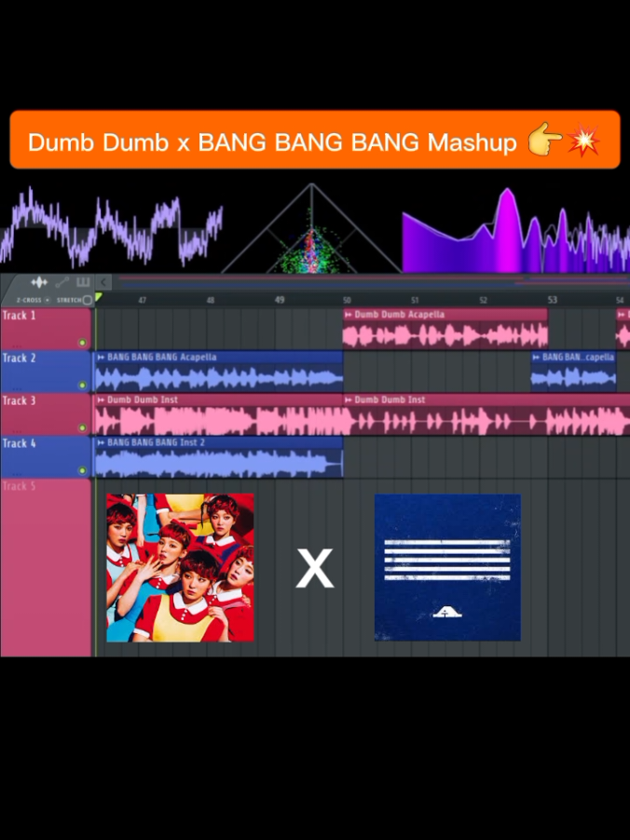Screen dimensions: 630x840
Task: Select the Track 1 header
Action: click(x=46, y=329)
